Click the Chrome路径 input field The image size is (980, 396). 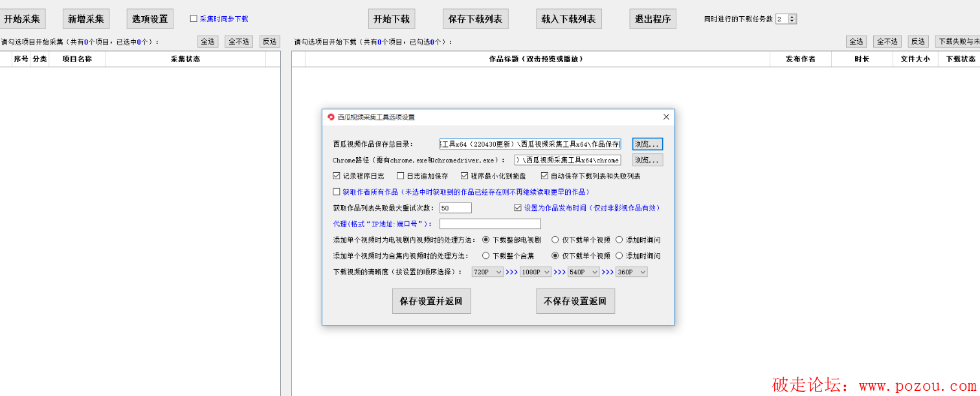(x=568, y=160)
